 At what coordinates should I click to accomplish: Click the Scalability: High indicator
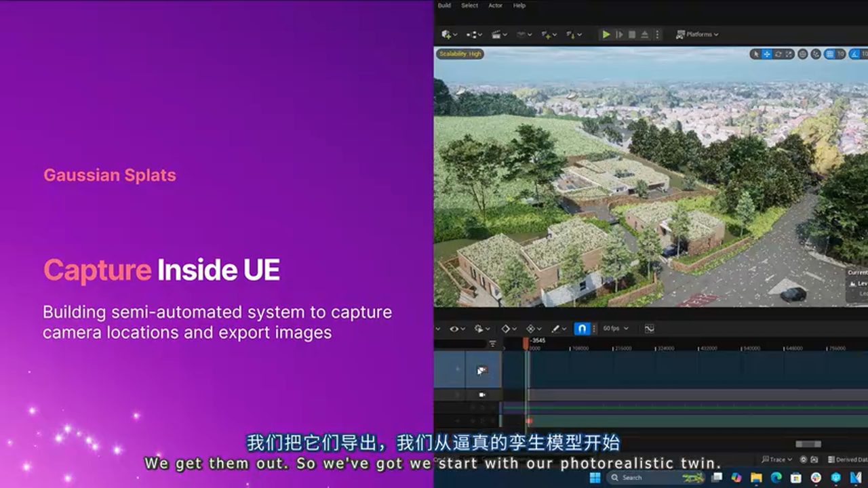click(461, 53)
